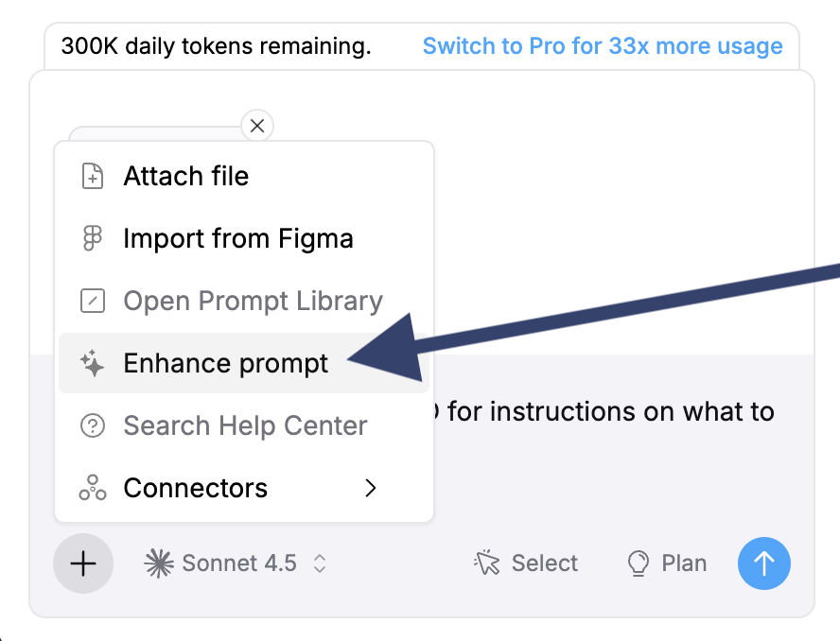Click the question mark help icon
This screenshot has width=840, height=641.
click(x=92, y=425)
